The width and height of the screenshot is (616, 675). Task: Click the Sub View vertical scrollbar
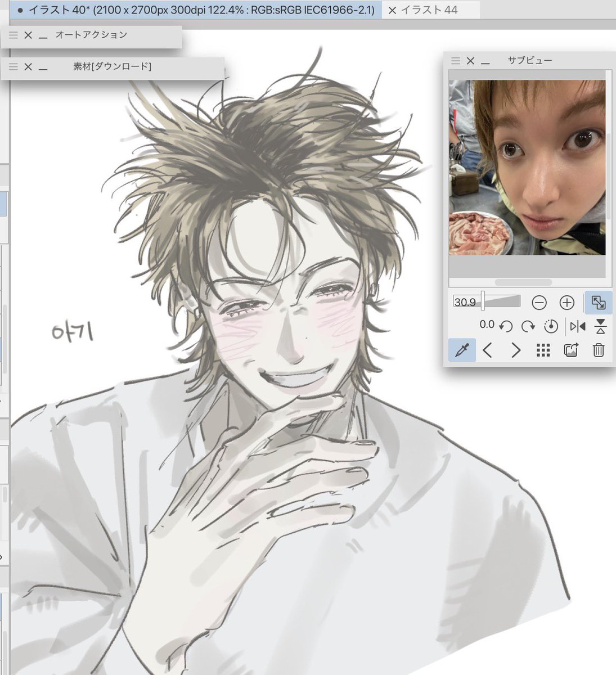tap(609, 177)
